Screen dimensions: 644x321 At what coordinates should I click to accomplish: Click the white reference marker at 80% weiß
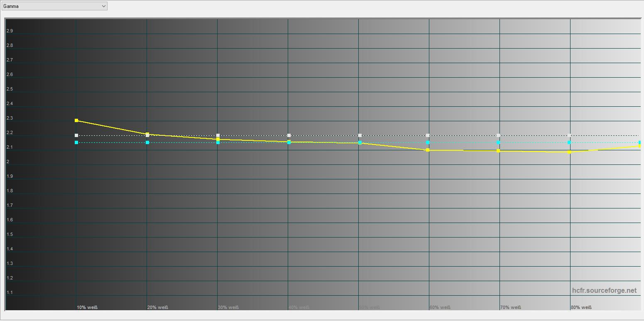point(569,135)
